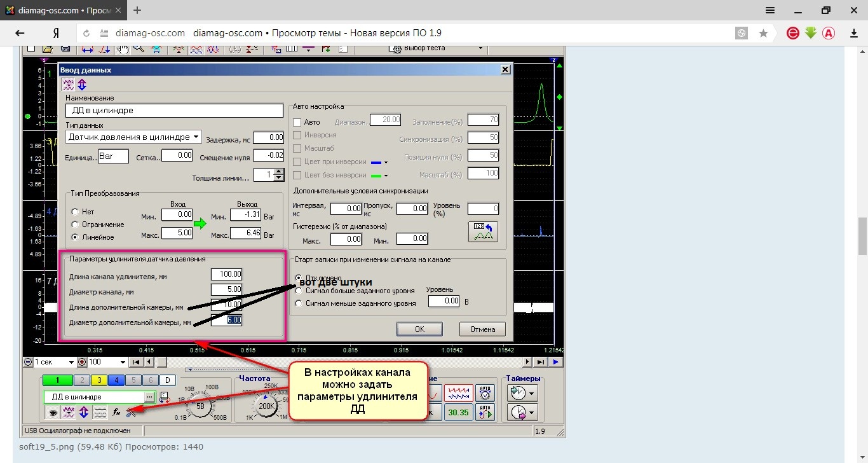868x463 pixels.
Task: Toggle the Инверсия checkbox
Action: coord(297,135)
